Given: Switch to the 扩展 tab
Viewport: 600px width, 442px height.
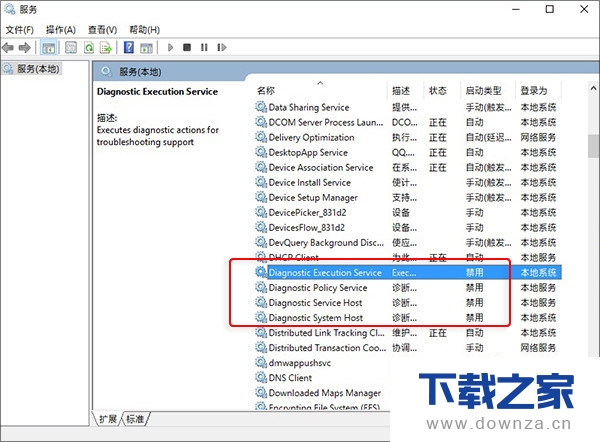Looking at the screenshot, I should click(x=108, y=418).
